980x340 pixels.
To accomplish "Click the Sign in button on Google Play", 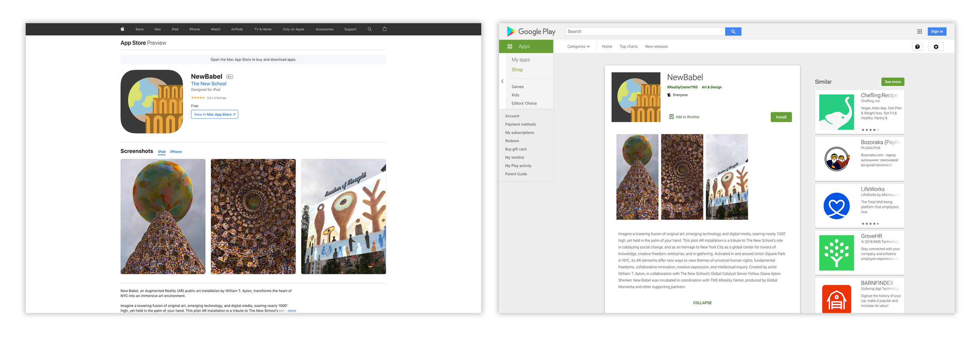I will 937,31.
